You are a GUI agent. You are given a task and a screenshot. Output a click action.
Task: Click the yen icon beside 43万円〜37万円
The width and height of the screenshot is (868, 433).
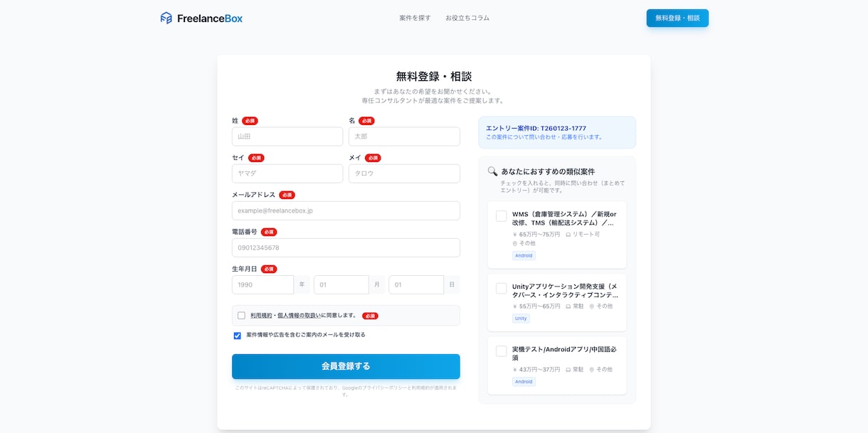(x=515, y=370)
